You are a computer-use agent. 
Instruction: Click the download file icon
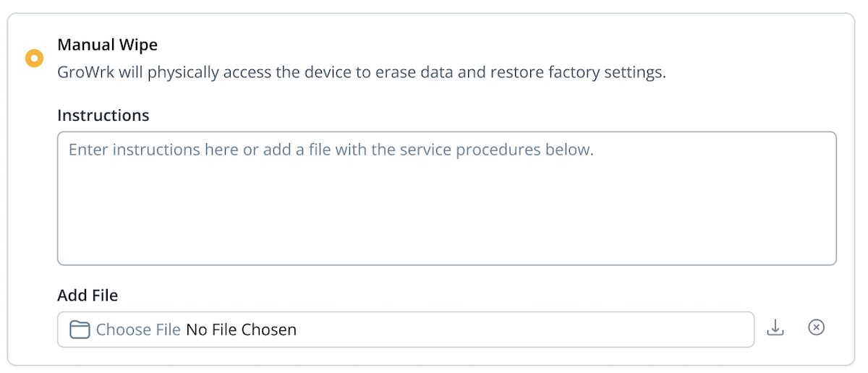(x=775, y=327)
